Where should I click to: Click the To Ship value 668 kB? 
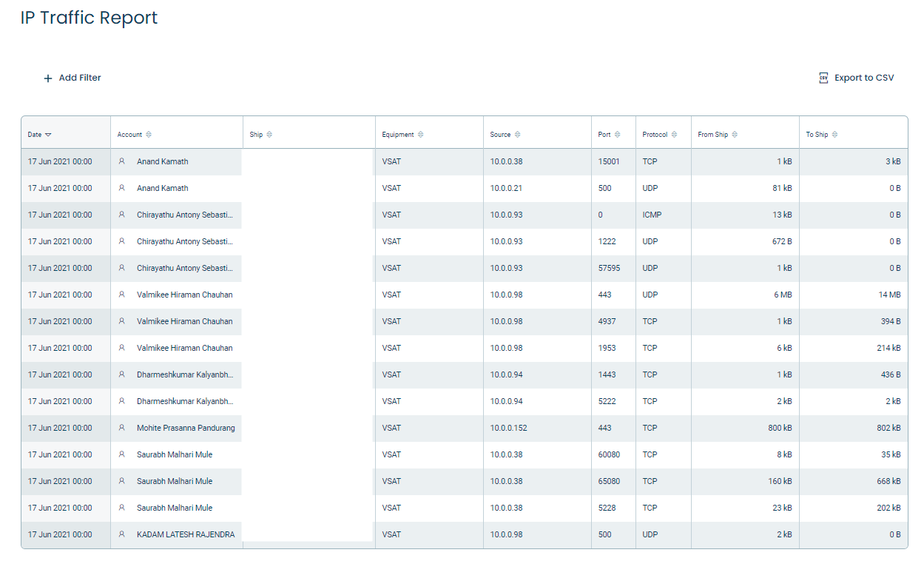(x=888, y=481)
